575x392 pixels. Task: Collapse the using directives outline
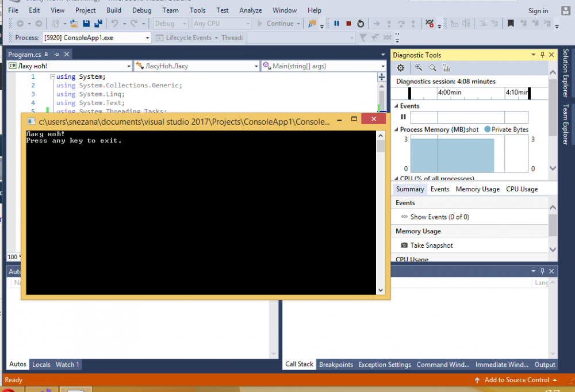(52, 76)
